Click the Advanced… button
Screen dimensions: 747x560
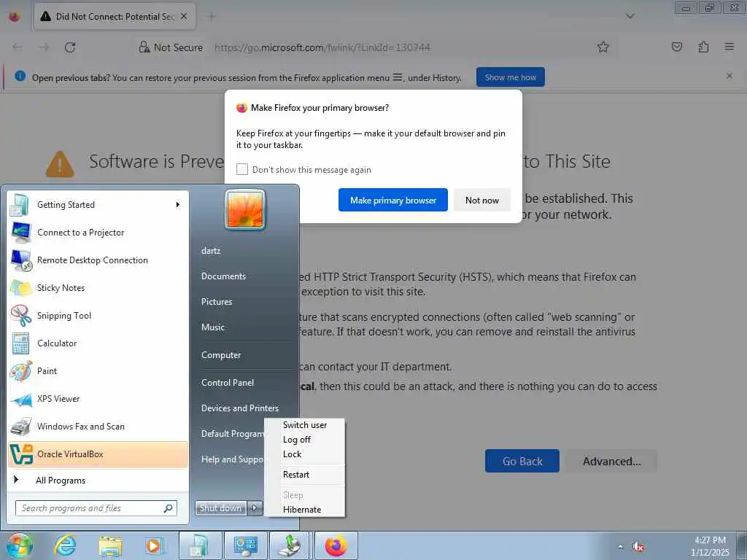pos(612,461)
